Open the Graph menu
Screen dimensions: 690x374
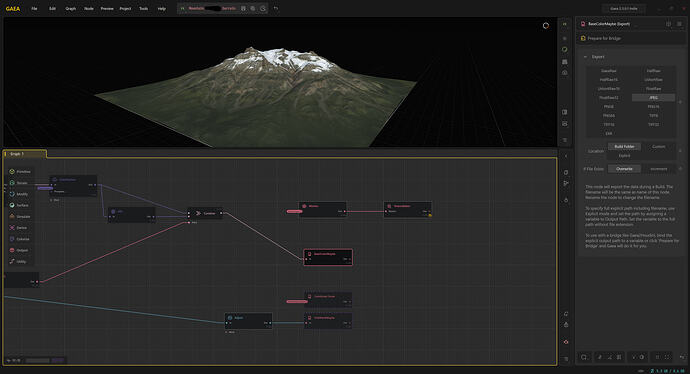point(70,8)
